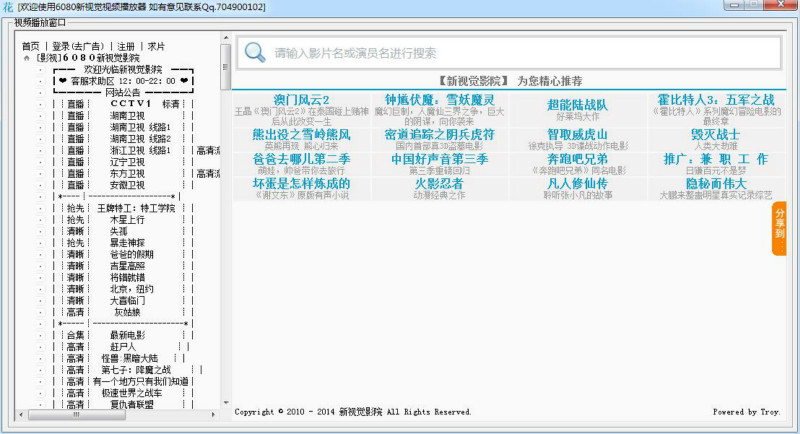Select 欢迎光临新视觉影院 tree row
This screenshot has height=434, width=800.
click(x=123, y=69)
